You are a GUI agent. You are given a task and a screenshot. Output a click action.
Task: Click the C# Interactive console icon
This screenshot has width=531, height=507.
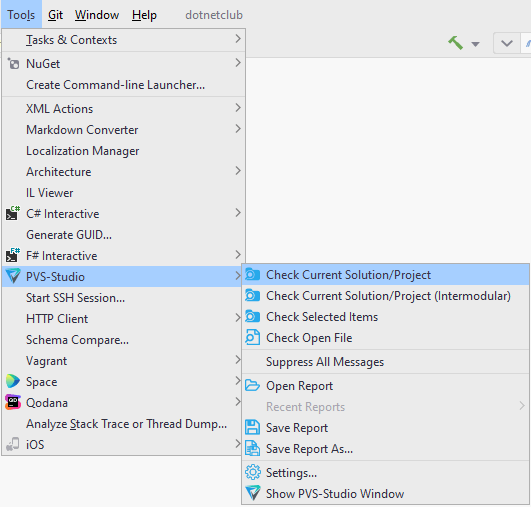[x=13, y=213]
